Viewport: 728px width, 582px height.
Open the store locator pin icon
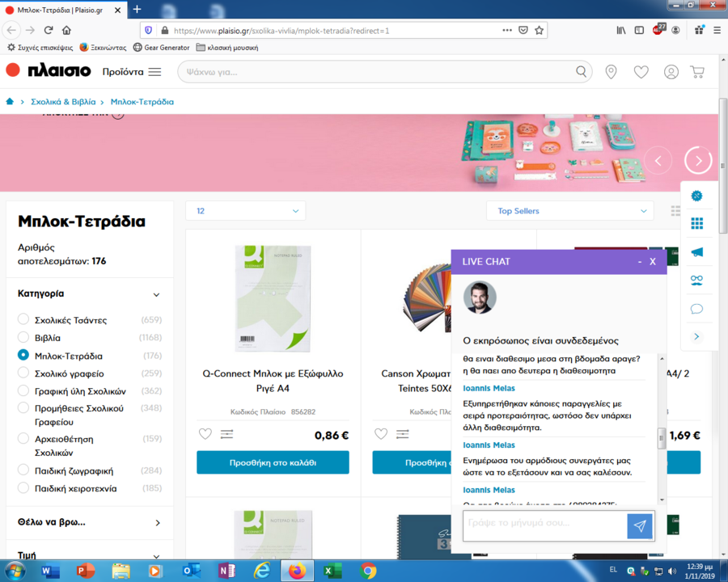coord(611,72)
